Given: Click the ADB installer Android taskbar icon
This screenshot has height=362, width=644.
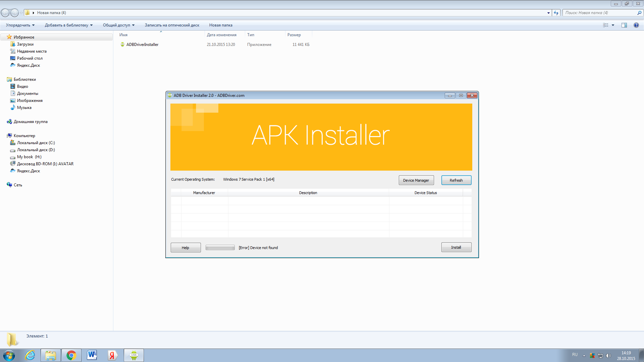Looking at the screenshot, I should pos(134,355).
